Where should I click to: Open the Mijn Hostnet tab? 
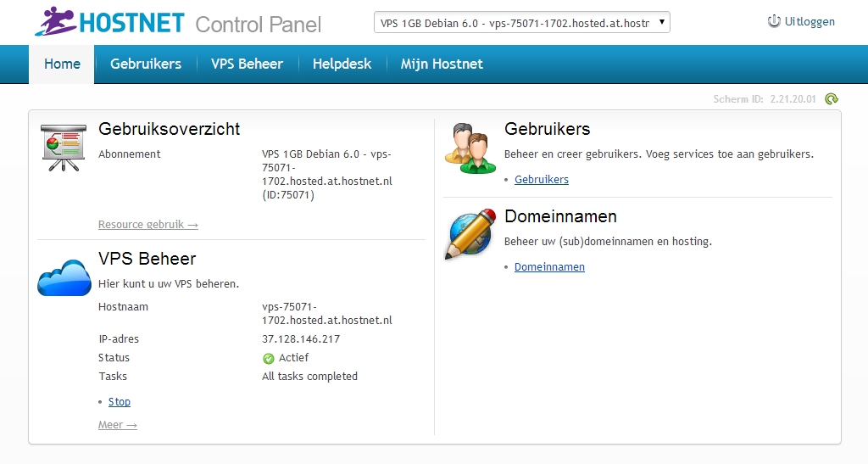pyautogui.click(x=442, y=64)
